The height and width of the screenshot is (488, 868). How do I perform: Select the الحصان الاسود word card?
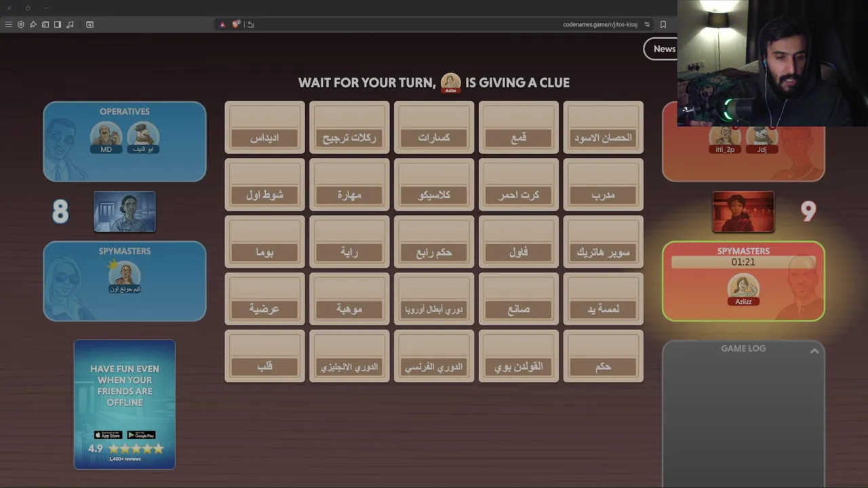click(604, 127)
